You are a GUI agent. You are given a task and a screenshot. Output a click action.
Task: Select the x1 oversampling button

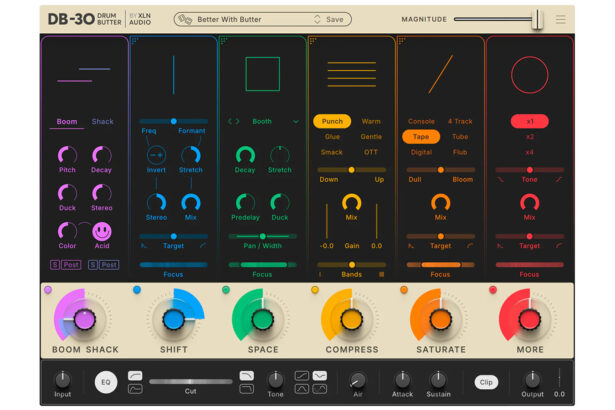click(529, 121)
